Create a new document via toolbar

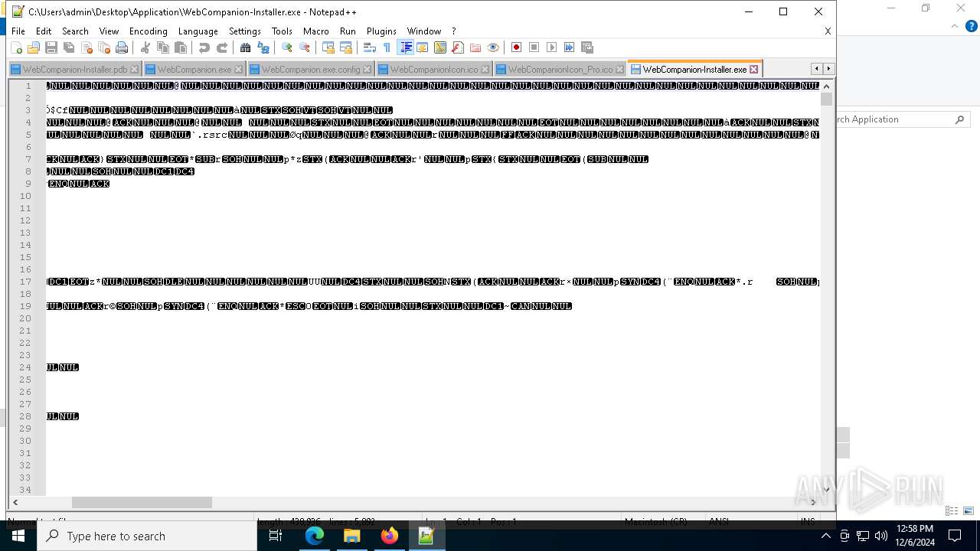[x=16, y=47]
